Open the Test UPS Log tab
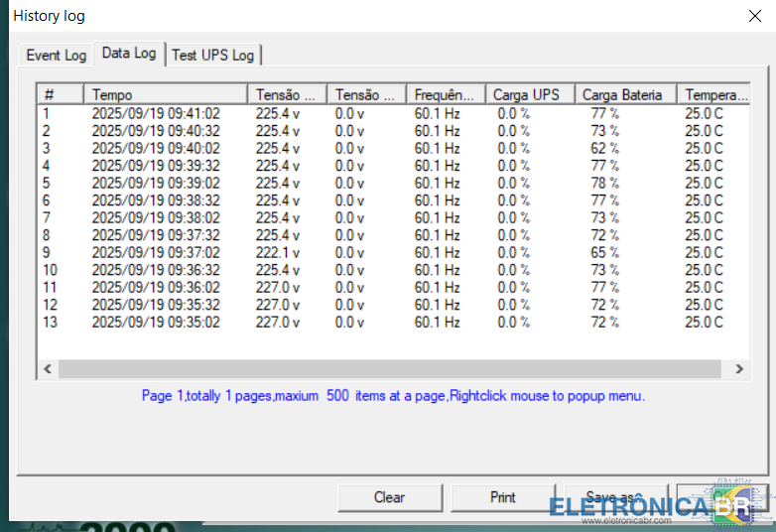Image resolution: width=776 pixels, height=532 pixels. [212, 55]
